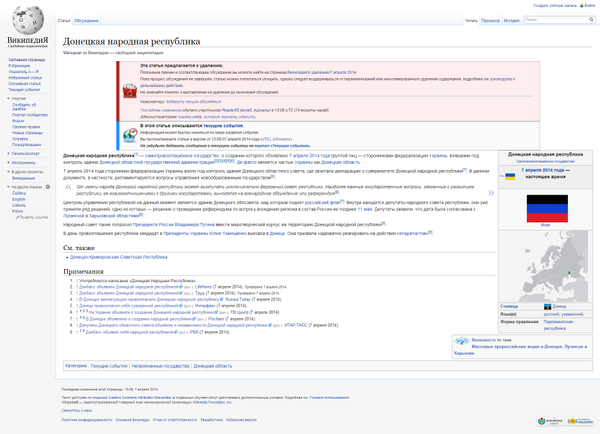The image size is (600, 434).
Task: Click the magnifier search icon
Action: (591, 19)
